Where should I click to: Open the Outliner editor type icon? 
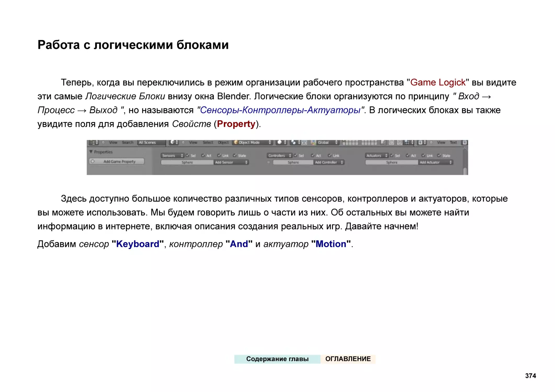pos(94,143)
